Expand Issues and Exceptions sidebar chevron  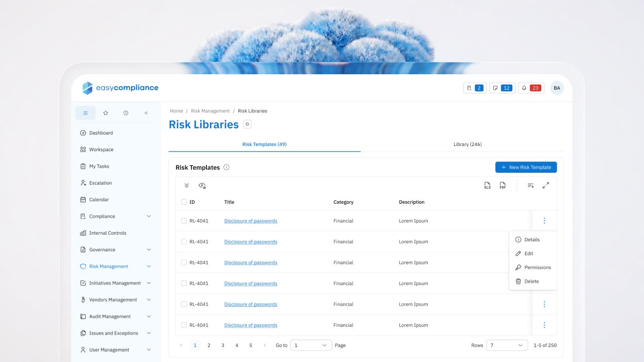pos(149,333)
